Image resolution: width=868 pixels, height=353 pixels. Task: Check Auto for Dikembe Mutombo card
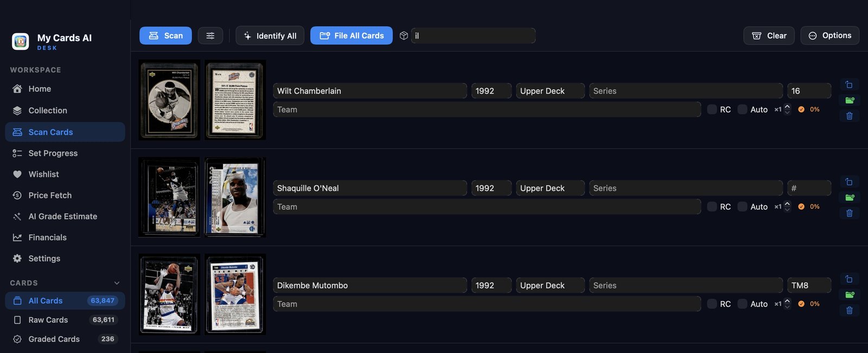pos(742,304)
